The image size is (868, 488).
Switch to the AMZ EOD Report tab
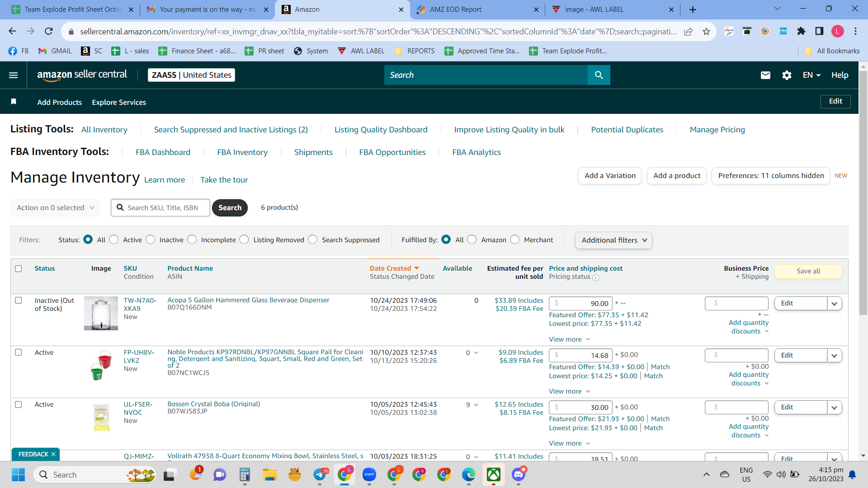point(477,9)
